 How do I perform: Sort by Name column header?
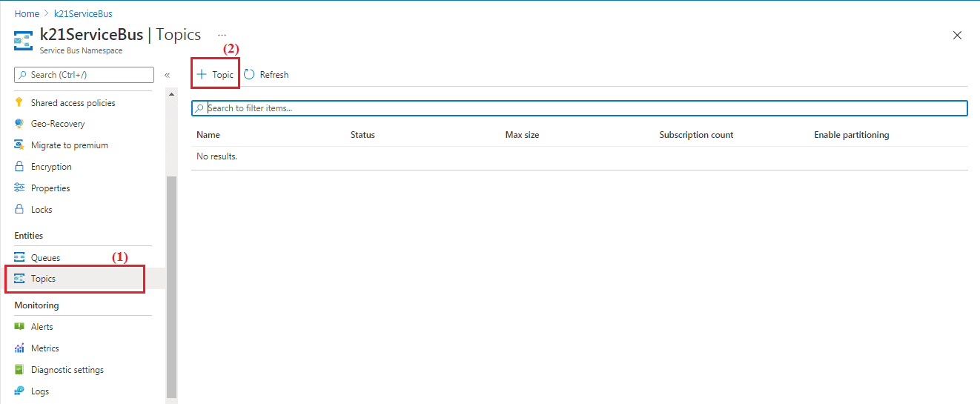(x=208, y=135)
